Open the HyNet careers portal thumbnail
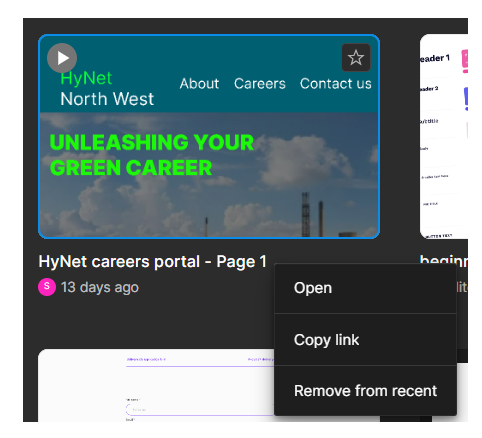Viewport: 482px width, 438px height. [209, 136]
